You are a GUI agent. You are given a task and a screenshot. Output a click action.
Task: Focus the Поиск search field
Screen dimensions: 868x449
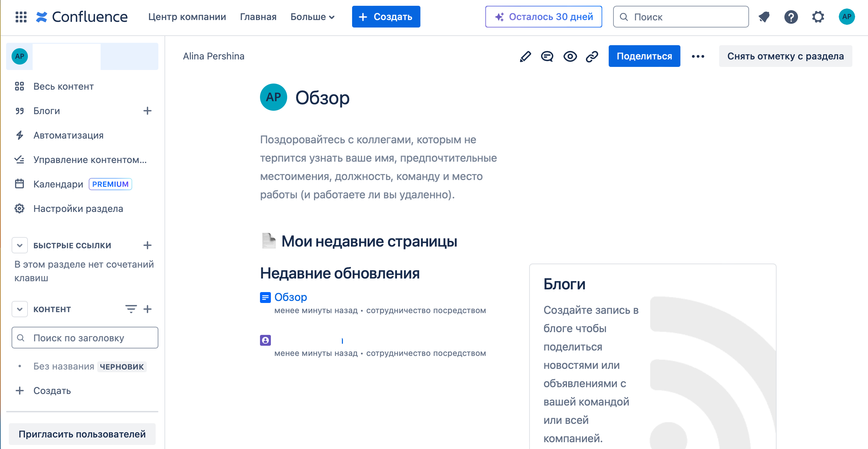click(681, 17)
